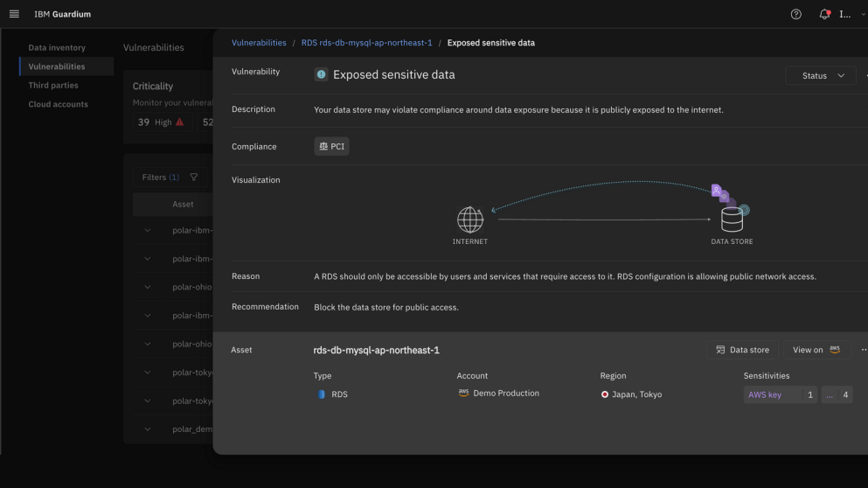Expand the first polar-tokyo row
Image resolution: width=868 pixels, height=488 pixels.
point(147,373)
